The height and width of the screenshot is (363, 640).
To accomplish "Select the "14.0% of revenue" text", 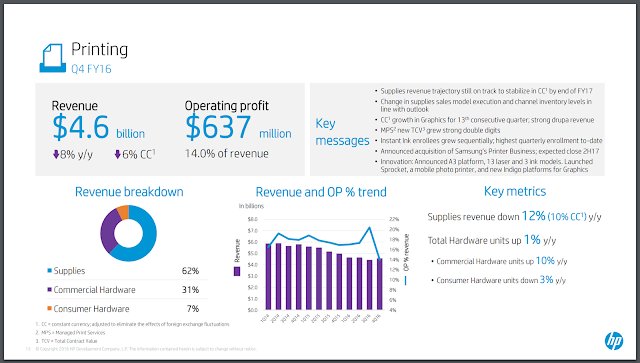I will pyautogui.click(x=227, y=154).
